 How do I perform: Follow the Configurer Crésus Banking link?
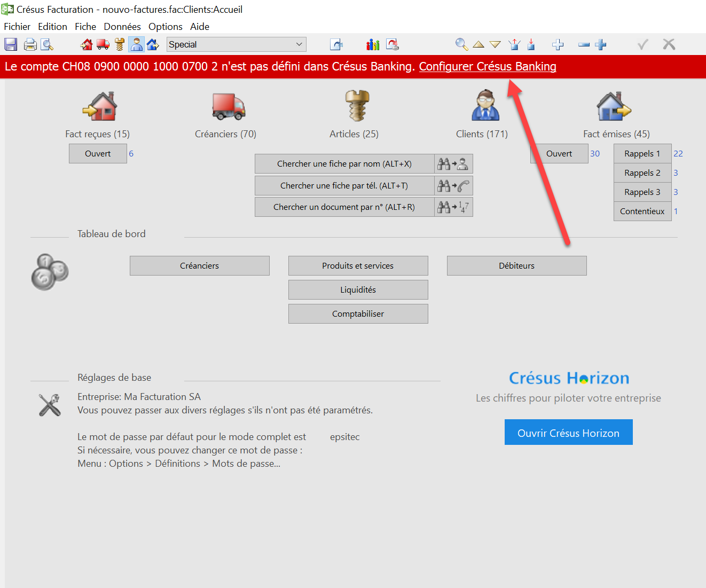coord(488,67)
